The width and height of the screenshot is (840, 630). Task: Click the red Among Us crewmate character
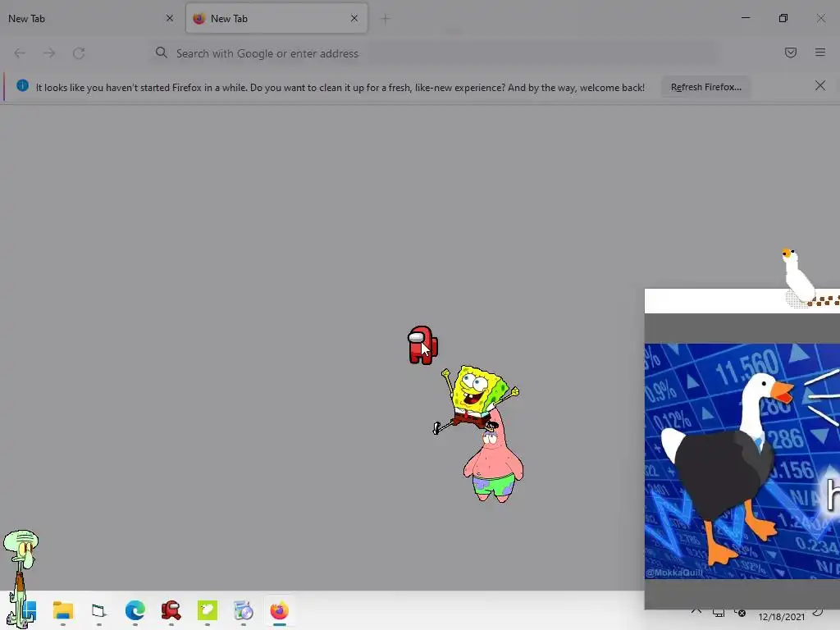pyautogui.click(x=422, y=345)
